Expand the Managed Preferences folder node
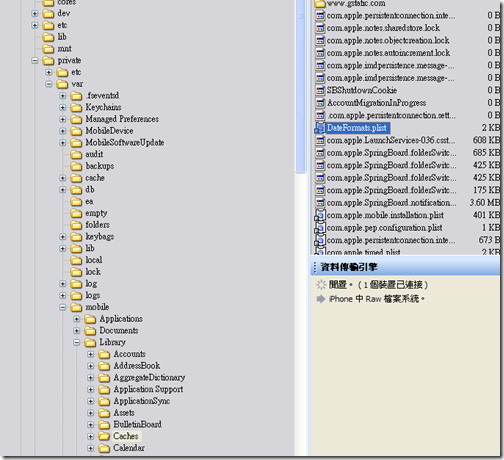 pyautogui.click(x=63, y=119)
